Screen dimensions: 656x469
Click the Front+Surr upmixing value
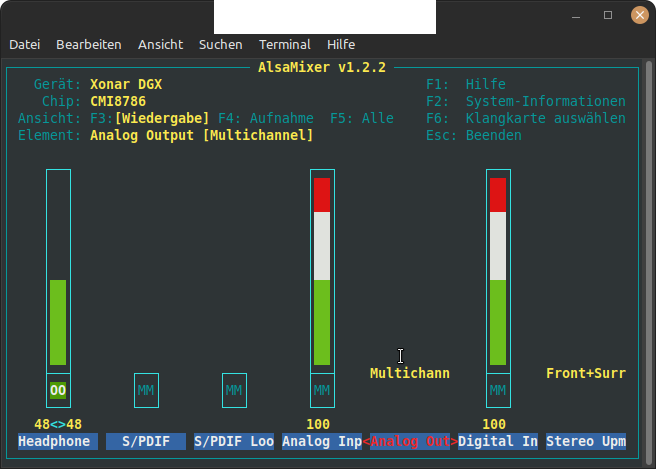point(586,373)
